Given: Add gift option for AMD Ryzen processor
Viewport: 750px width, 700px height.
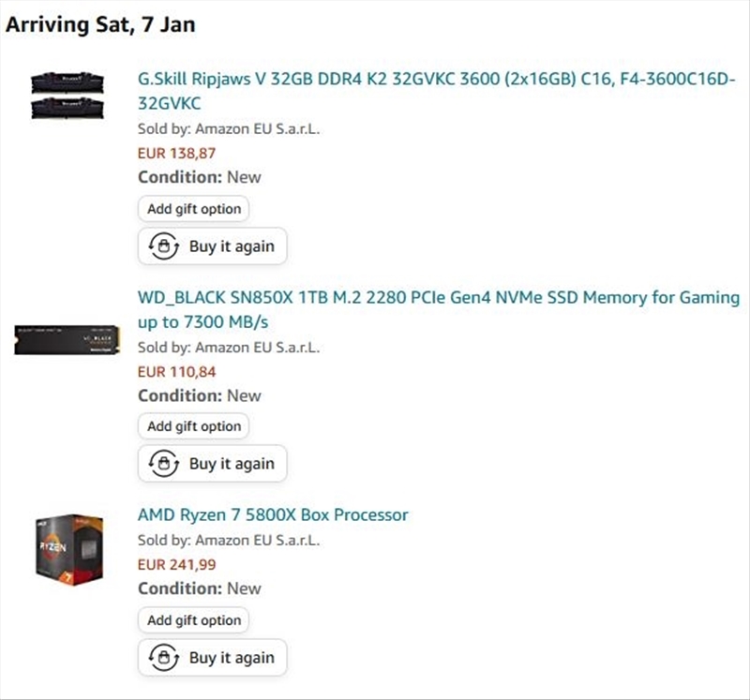Looking at the screenshot, I should coord(194,620).
